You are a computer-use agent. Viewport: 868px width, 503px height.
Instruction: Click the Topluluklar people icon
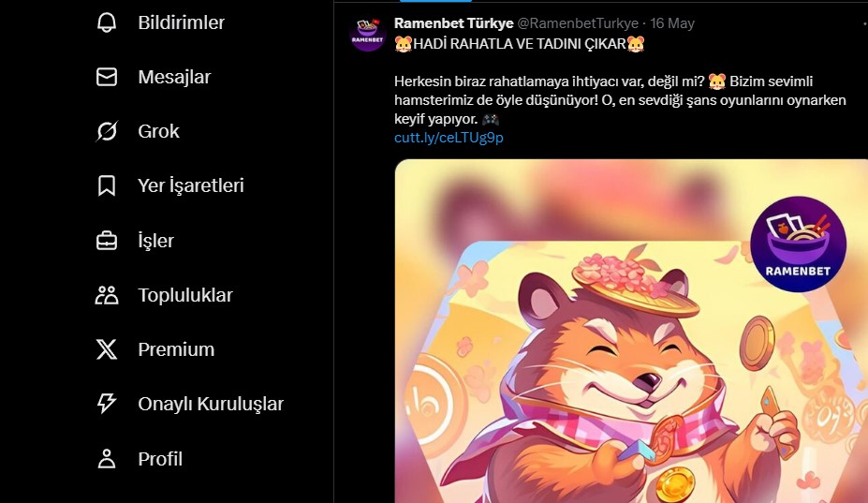[107, 295]
